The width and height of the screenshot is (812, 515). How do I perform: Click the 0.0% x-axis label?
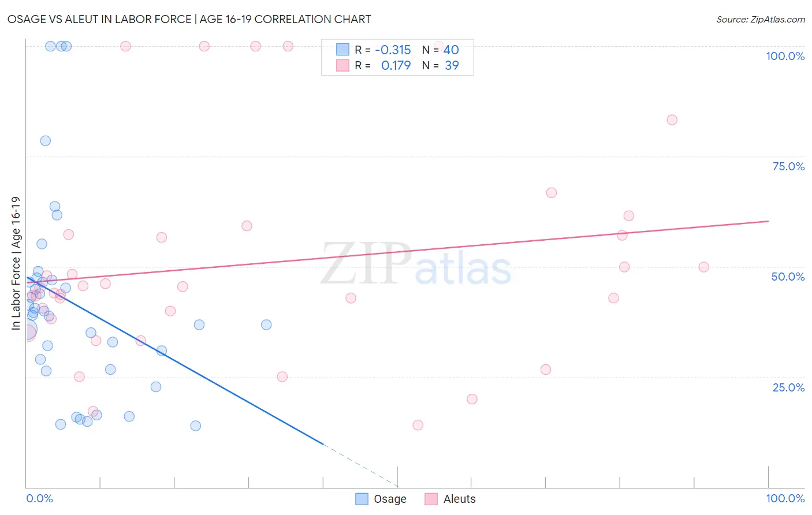[40, 498]
